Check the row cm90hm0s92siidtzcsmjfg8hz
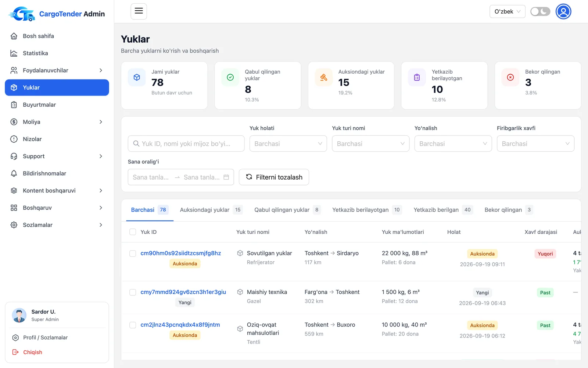Image resolution: width=588 pixels, height=368 pixels. 133,254
